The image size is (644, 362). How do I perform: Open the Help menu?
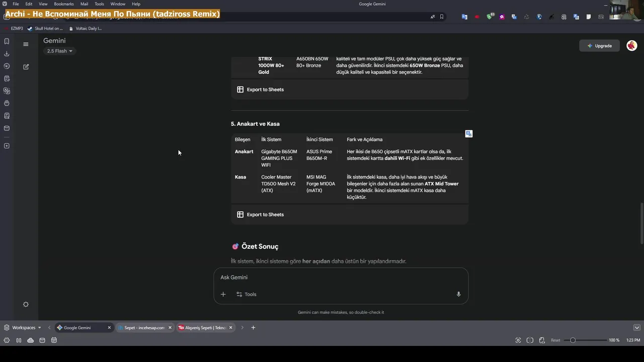136,4
